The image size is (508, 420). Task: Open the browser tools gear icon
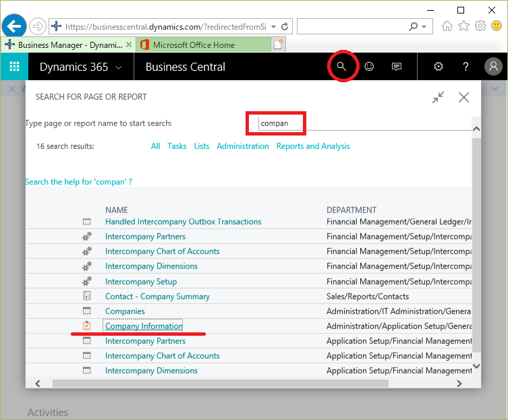pos(480,26)
